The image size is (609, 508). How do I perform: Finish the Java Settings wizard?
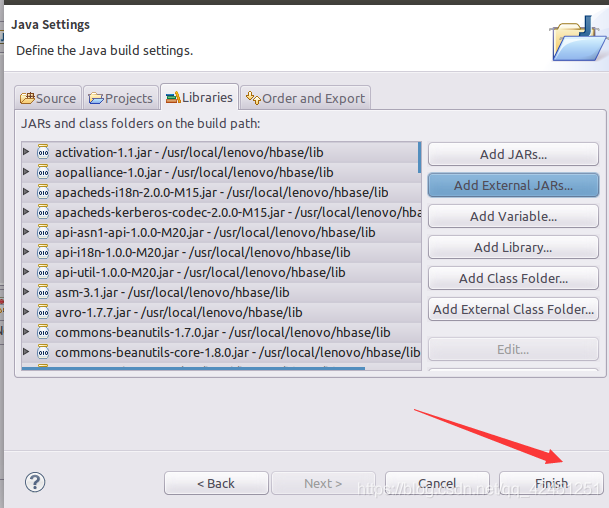pos(551,484)
